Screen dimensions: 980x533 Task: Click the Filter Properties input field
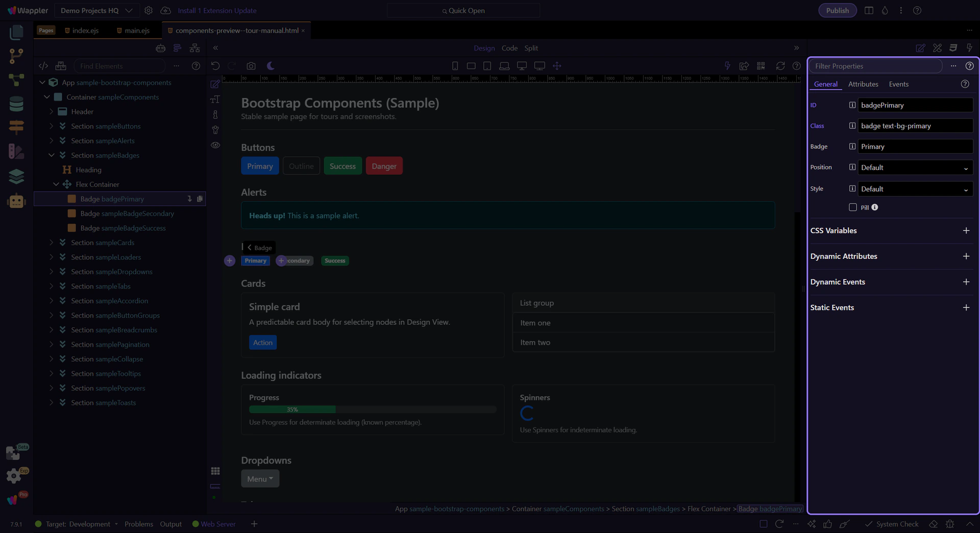[875, 66]
